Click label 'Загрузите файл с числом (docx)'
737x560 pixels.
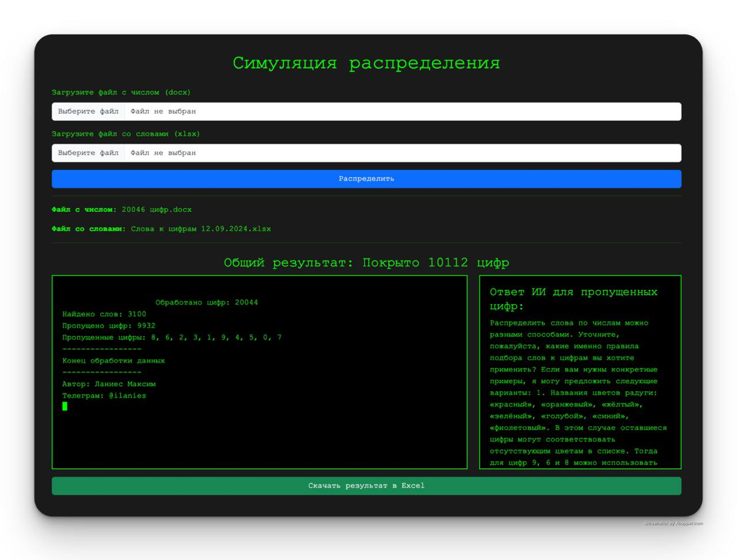(x=121, y=93)
